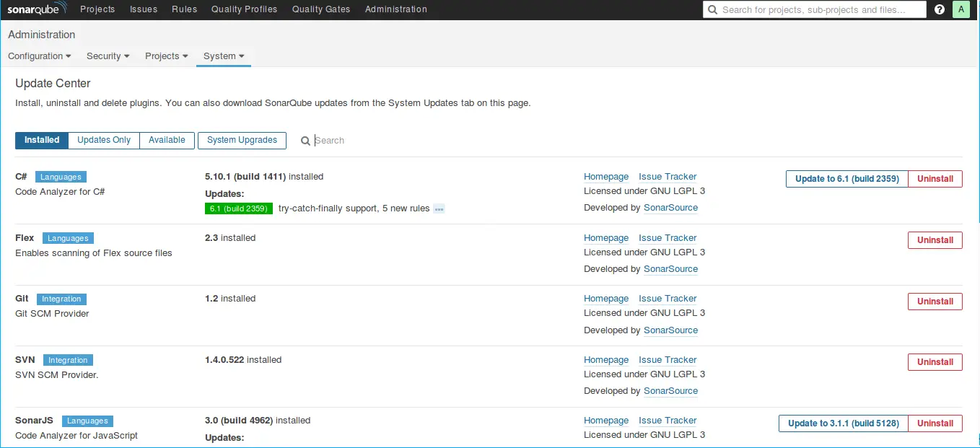Screen dimensions: 980x448
Task: Open the Flex plugin Homepage link
Action: tap(606, 238)
